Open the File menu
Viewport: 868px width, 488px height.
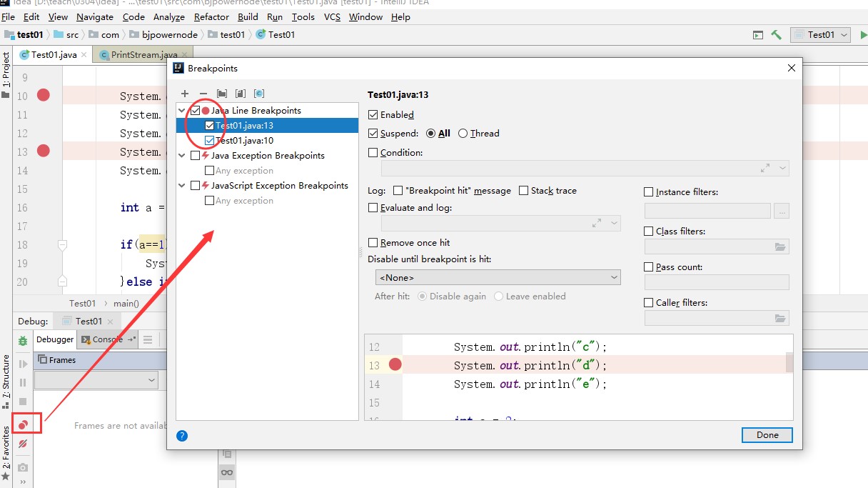pos(9,16)
